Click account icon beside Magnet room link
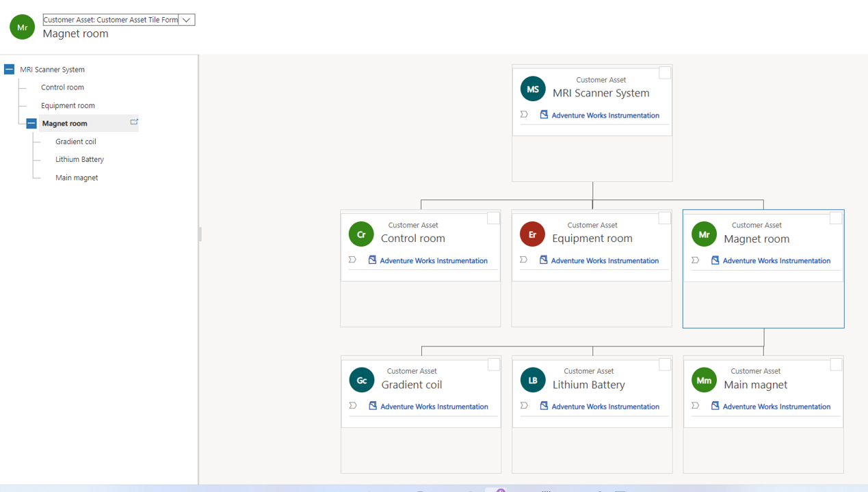Viewport: 868px width, 492px height. click(x=715, y=260)
